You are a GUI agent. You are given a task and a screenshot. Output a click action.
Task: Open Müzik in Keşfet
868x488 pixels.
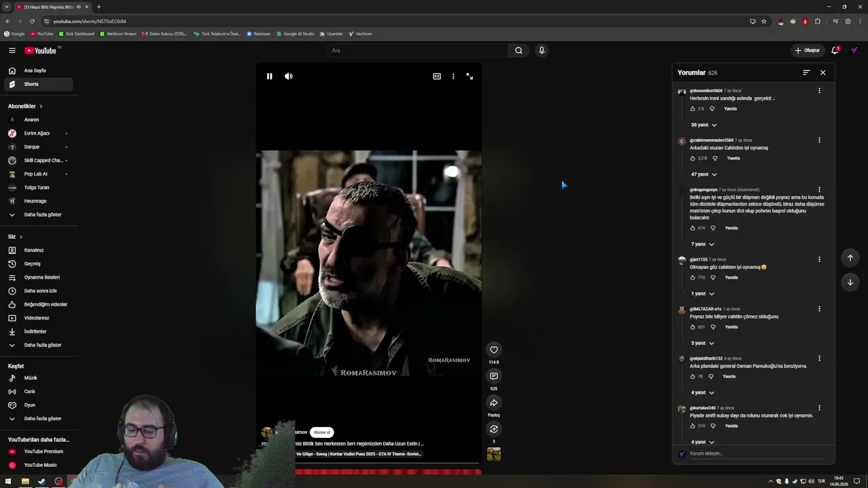coord(39,378)
